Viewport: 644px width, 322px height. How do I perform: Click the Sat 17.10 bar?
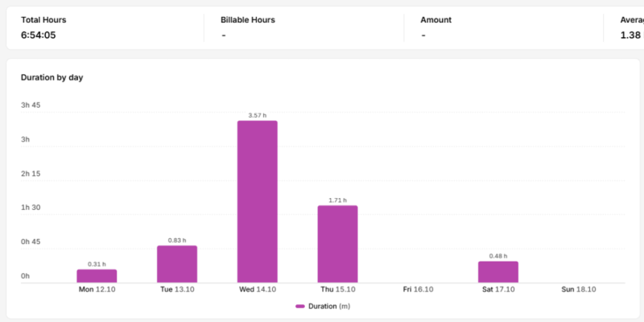[498, 272]
